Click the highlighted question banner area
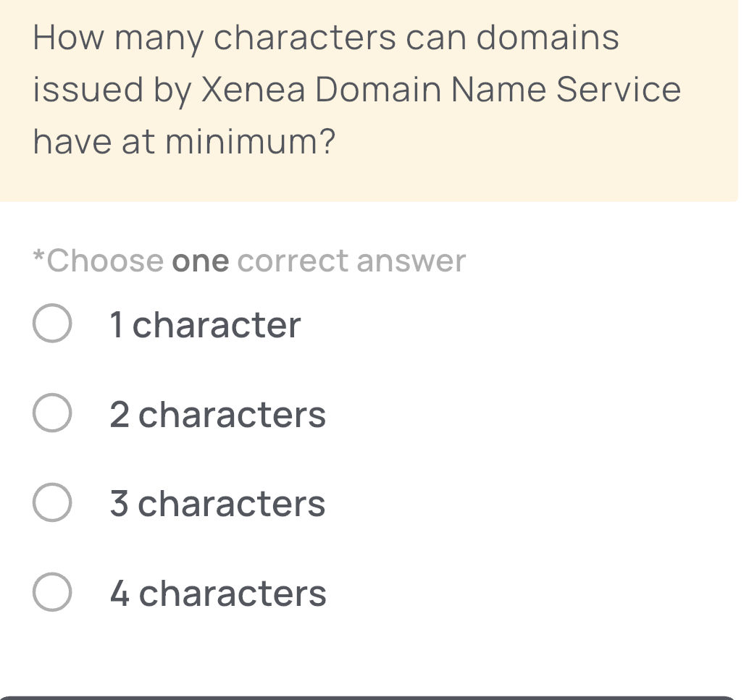The image size is (749, 700). 374,101
